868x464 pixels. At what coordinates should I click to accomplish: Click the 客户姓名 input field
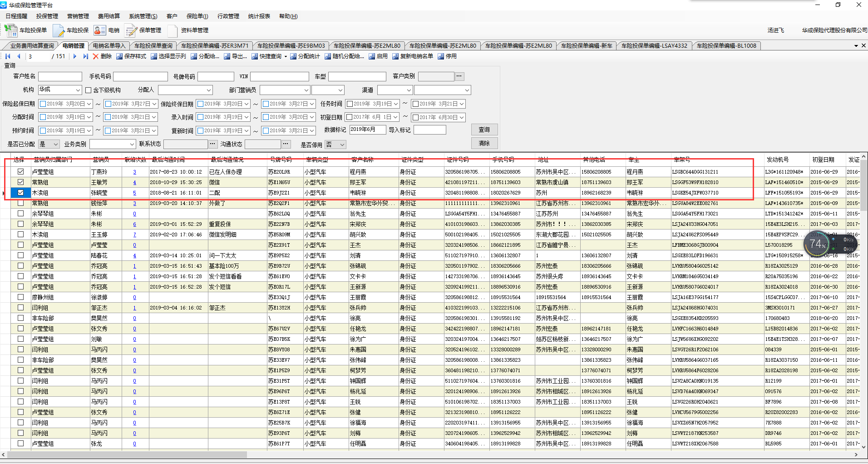tap(60, 77)
